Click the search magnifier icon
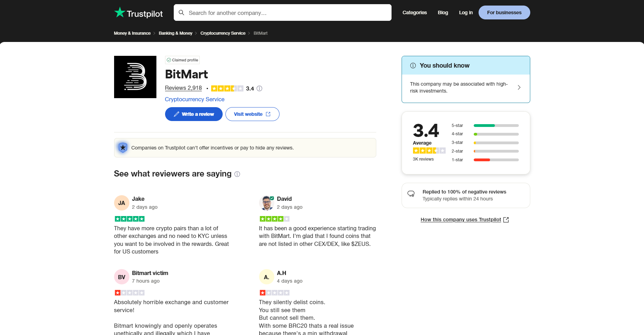This screenshot has width=644, height=335. click(181, 13)
